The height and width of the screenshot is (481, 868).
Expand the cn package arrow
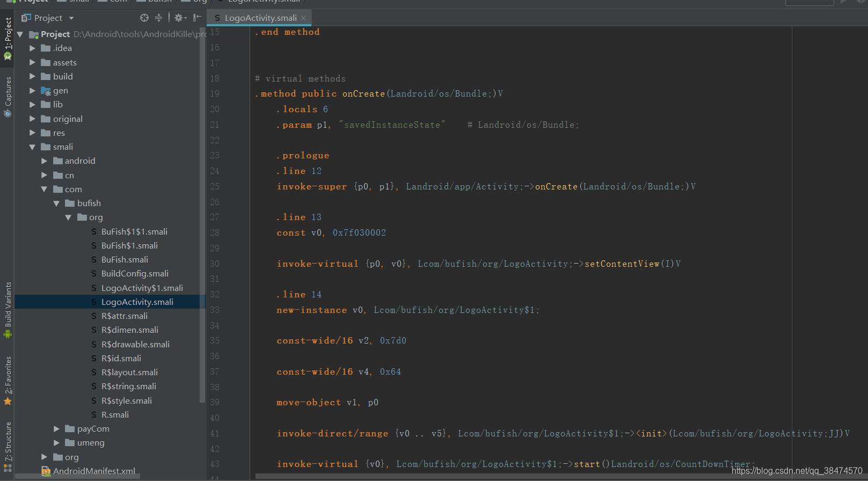(x=44, y=175)
